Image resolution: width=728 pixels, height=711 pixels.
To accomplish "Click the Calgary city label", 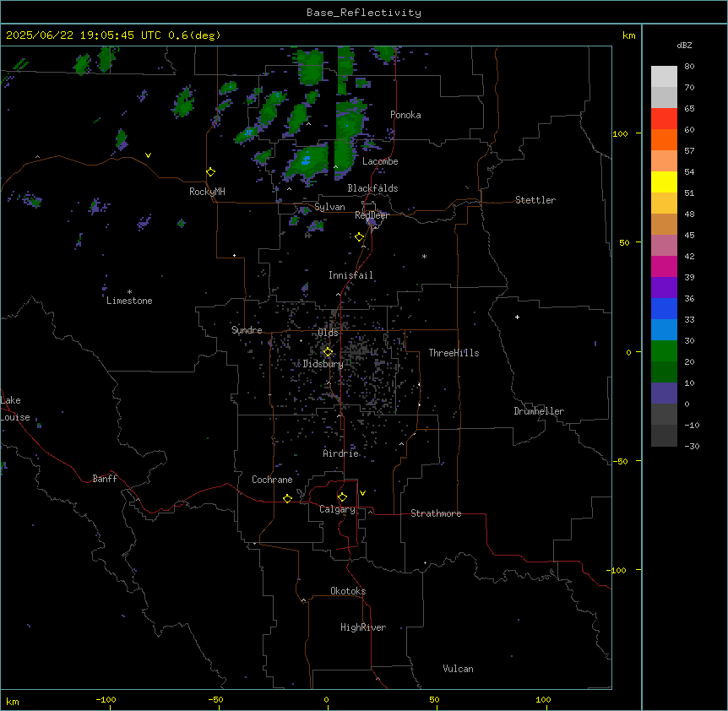I will 337,509.
